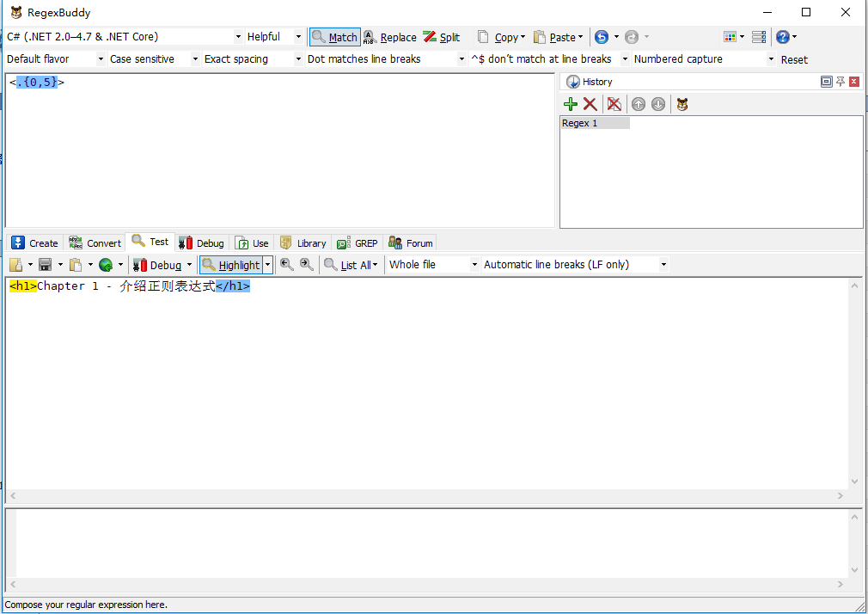The width and height of the screenshot is (868, 614).
Task: Expand Dot matches line breaks dropdown
Action: pyautogui.click(x=462, y=58)
